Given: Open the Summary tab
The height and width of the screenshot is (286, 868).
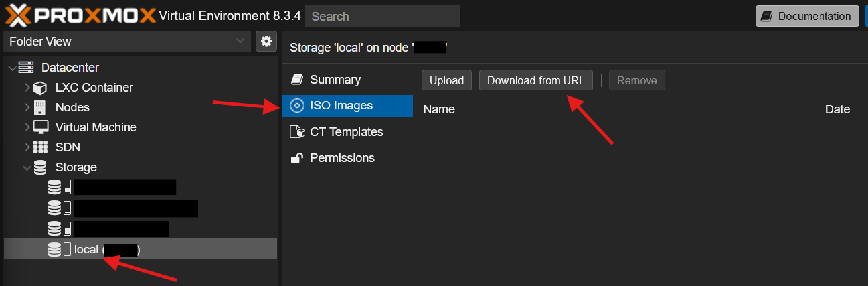Looking at the screenshot, I should tap(335, 80).
